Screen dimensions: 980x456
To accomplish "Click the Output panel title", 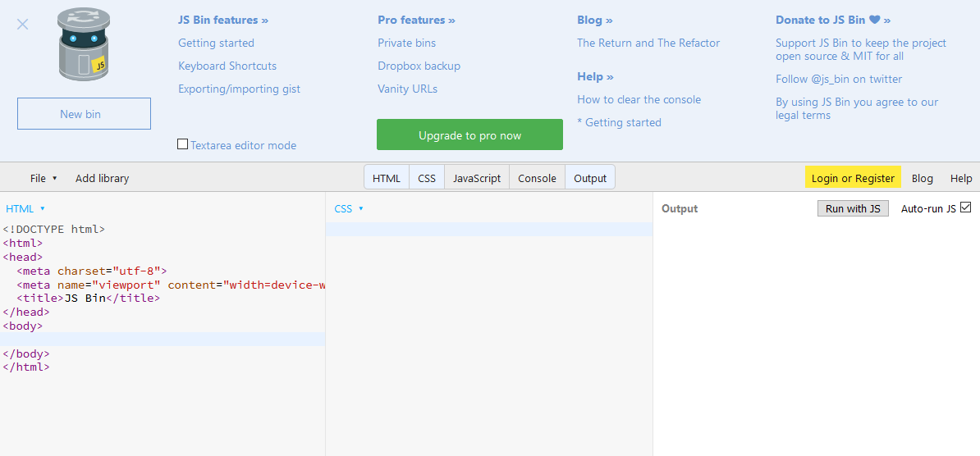I will click(x=680, y=208).
